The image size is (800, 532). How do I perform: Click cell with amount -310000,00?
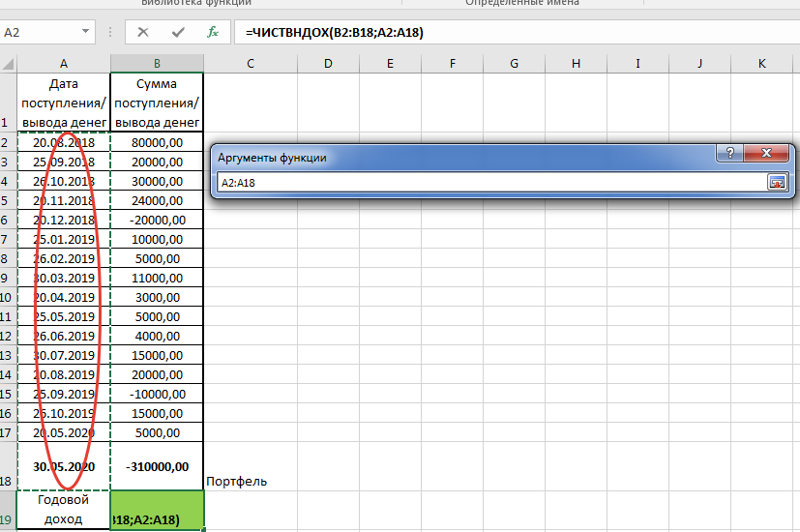(x=157, y=466)
